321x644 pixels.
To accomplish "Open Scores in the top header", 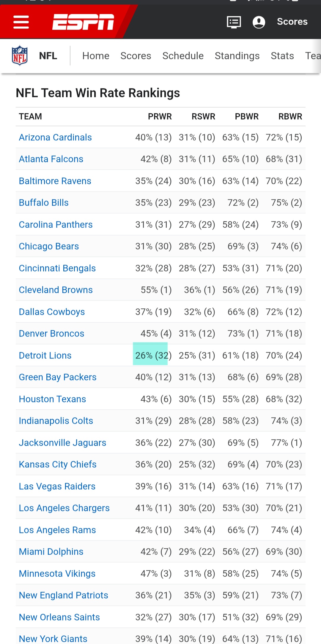I will [292, 22].
